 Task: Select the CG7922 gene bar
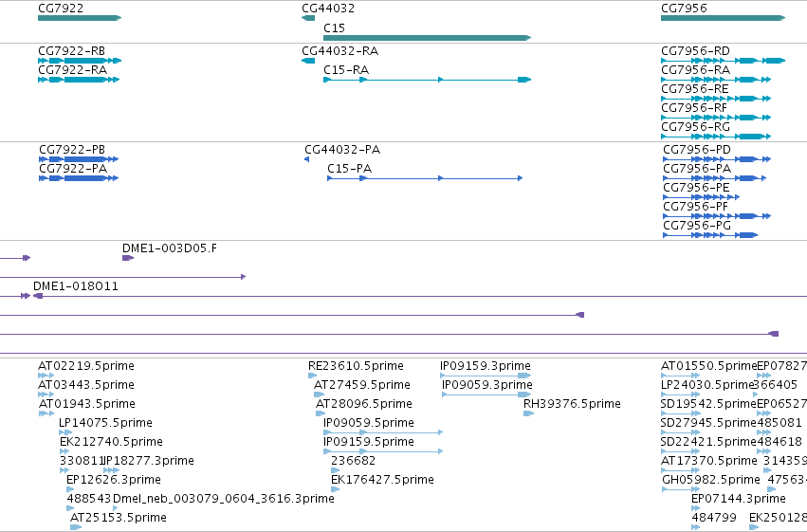tap(80, 18)
